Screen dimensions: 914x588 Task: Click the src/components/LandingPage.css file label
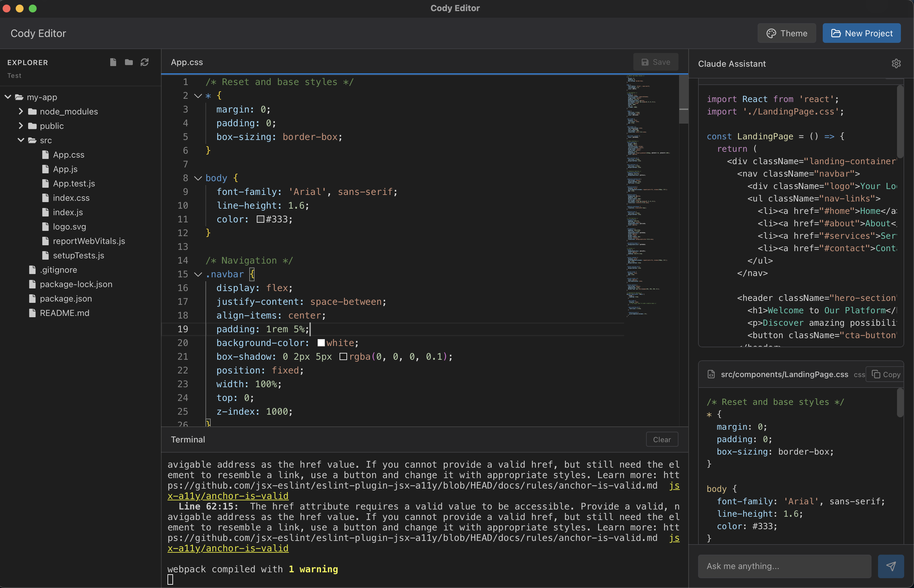pos(784,374)
